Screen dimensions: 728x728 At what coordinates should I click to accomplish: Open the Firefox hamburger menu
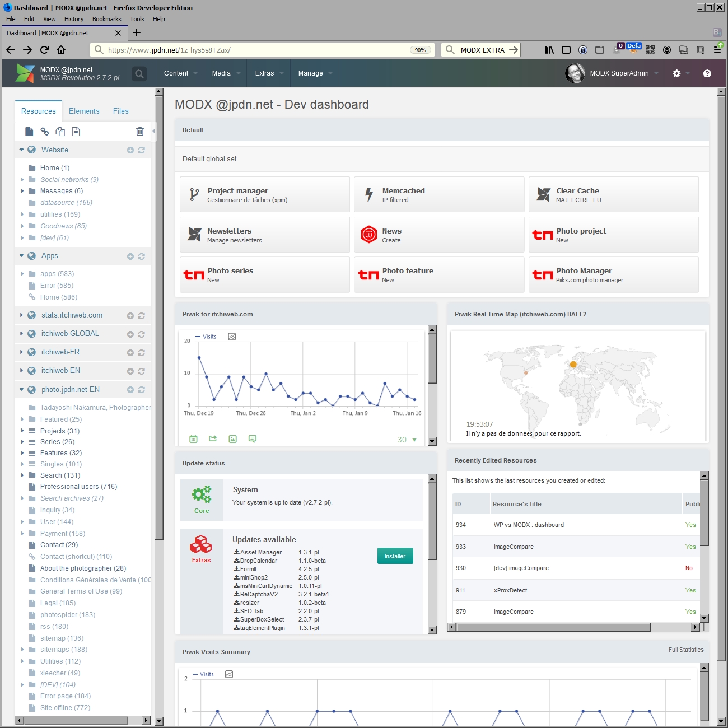717,50
